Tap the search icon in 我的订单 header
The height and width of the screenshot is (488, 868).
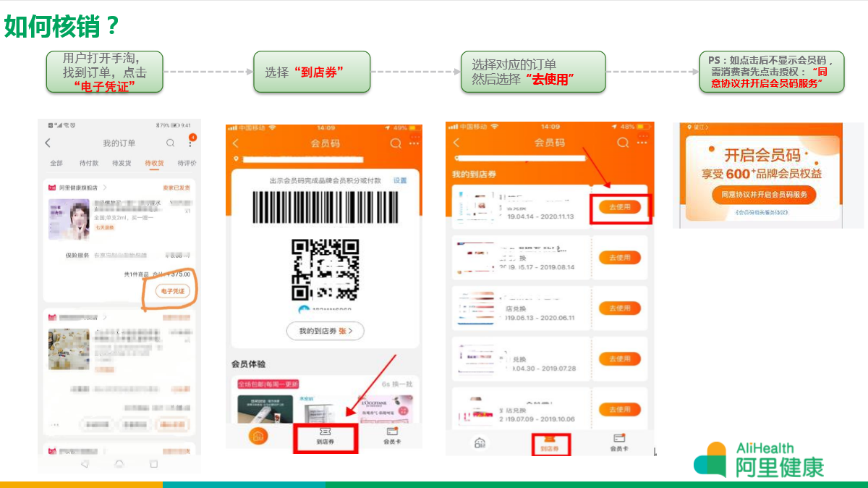[170, 143]
